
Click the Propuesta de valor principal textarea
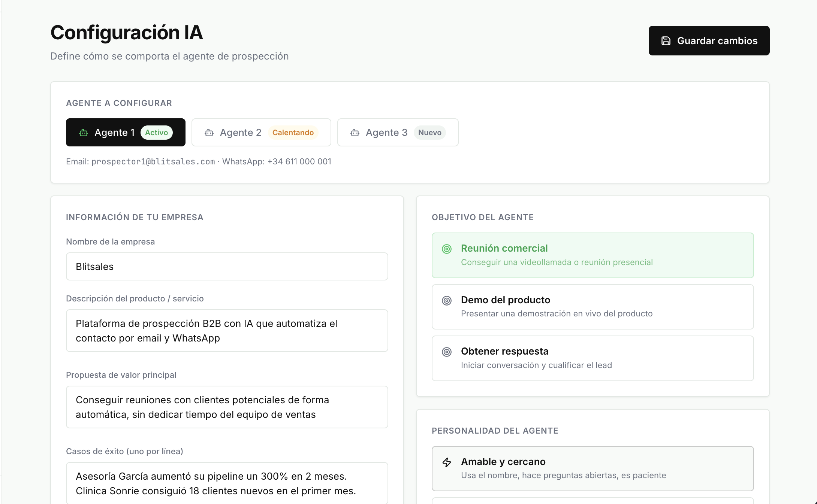coord(227,407)
